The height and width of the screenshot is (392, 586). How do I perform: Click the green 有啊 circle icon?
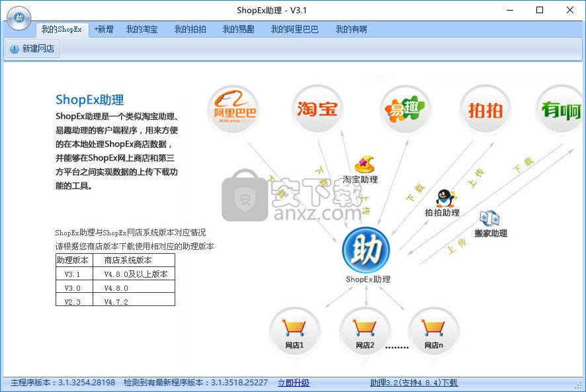(x=561, y=109)
